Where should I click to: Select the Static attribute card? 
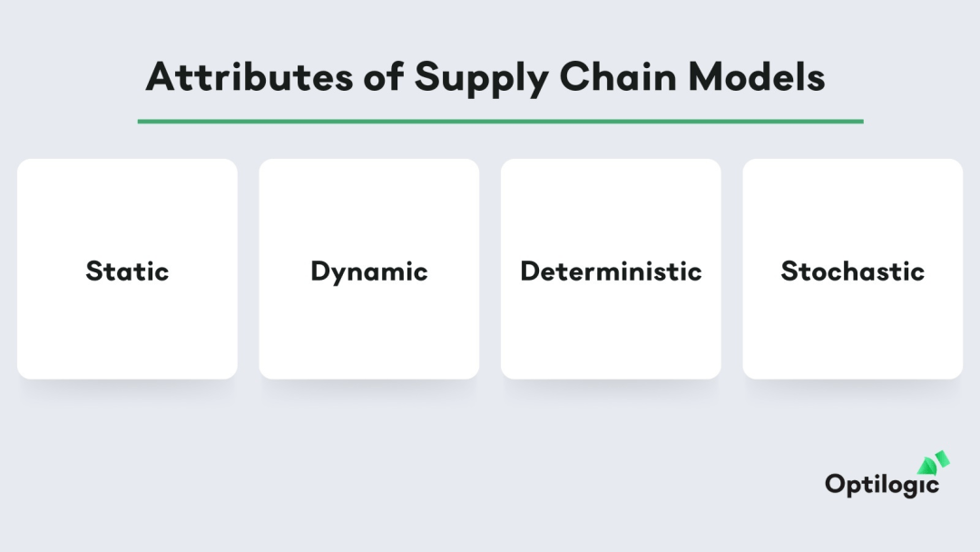tap(128, 269)
